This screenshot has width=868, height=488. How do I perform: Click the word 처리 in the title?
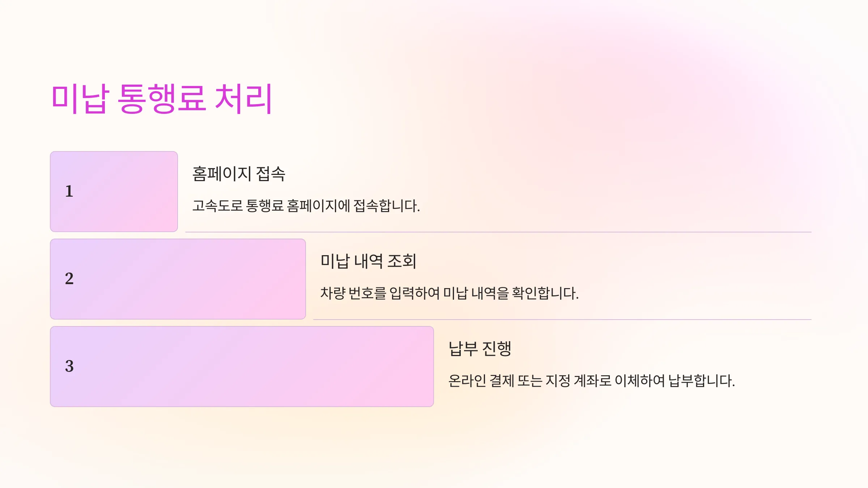point(243,98)
